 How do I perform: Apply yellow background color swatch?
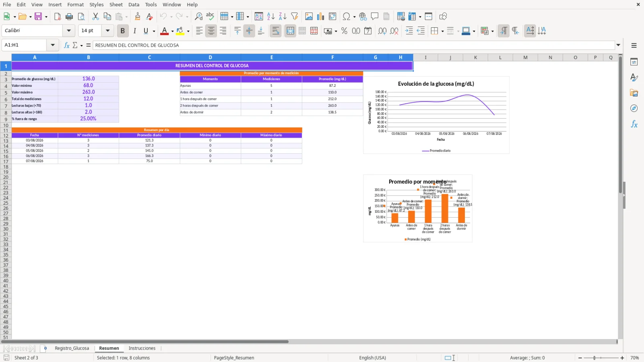click(180, 31)
